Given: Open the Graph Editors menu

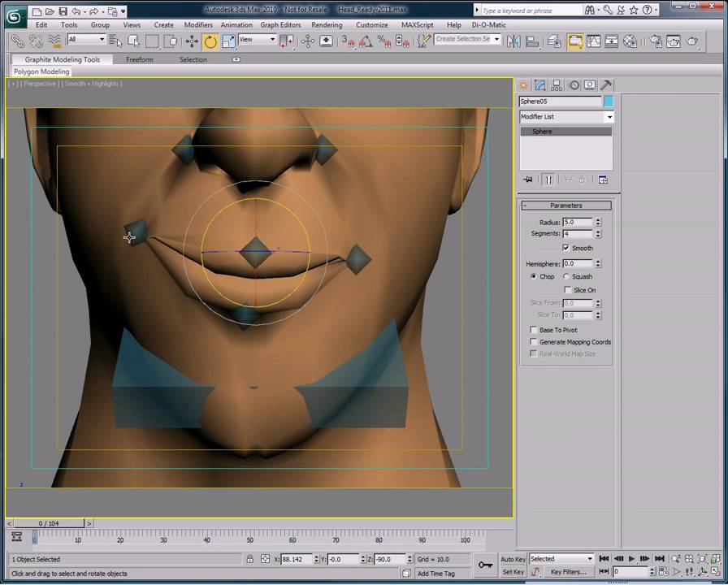Looking at the screenshot, I should 280,25.
